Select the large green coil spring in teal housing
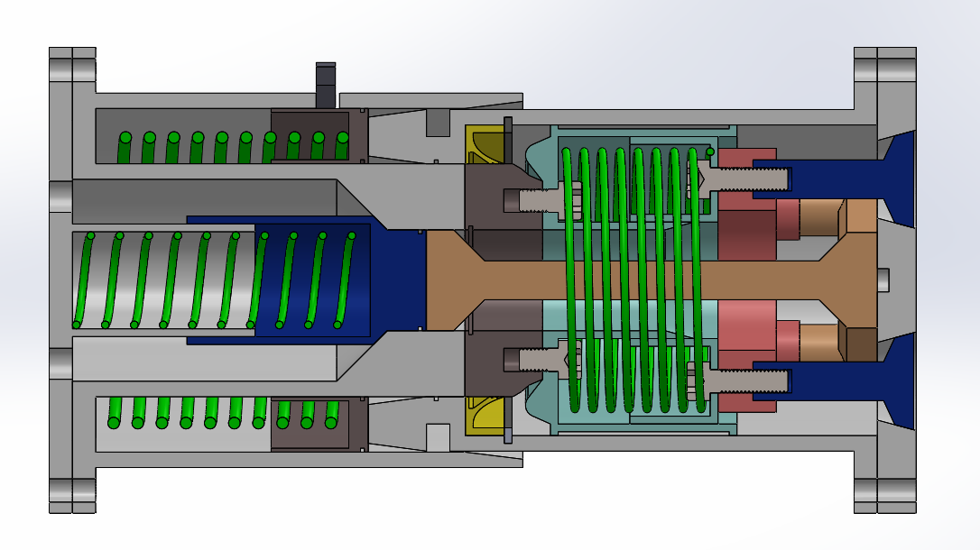 pyautogui.click(x=637, y=281)
